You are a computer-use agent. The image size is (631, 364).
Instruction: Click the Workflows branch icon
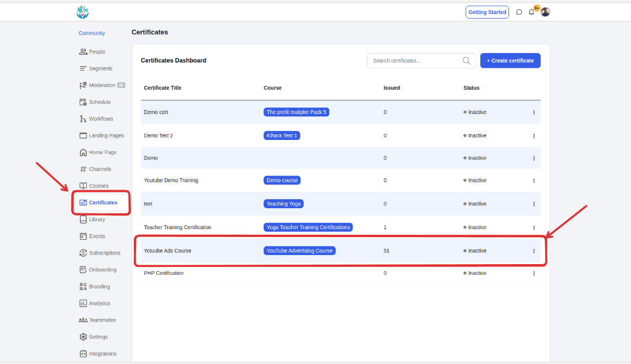pyautogui.click(x=83, y=119)
